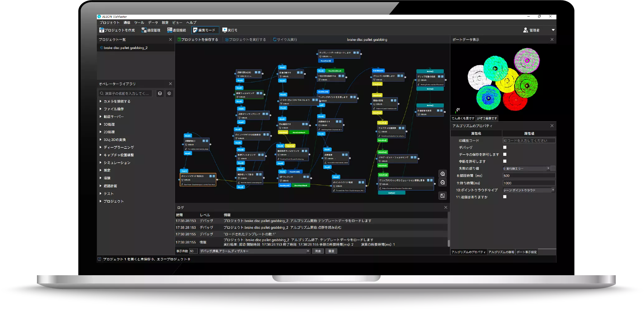
Task: Expand カメラを接続する category
Action: coord(101,101)
